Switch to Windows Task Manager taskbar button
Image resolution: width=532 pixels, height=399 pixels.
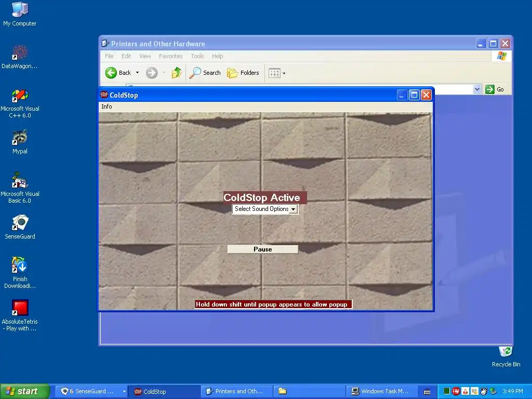click(x=381, y=392)
